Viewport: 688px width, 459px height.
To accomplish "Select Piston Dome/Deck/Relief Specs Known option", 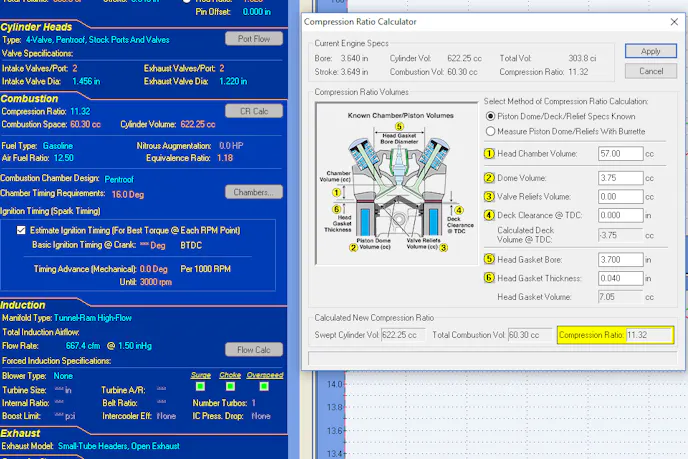I will [490, 116].
